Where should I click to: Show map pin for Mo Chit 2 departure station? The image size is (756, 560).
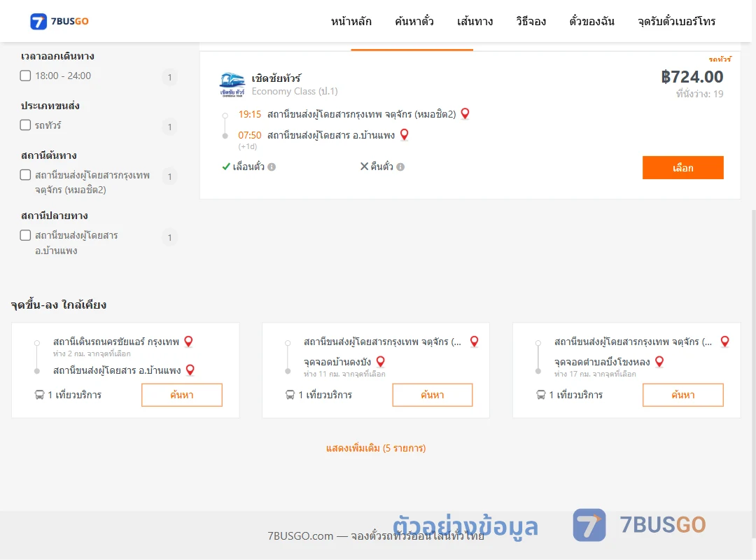[x=465, y=114]
